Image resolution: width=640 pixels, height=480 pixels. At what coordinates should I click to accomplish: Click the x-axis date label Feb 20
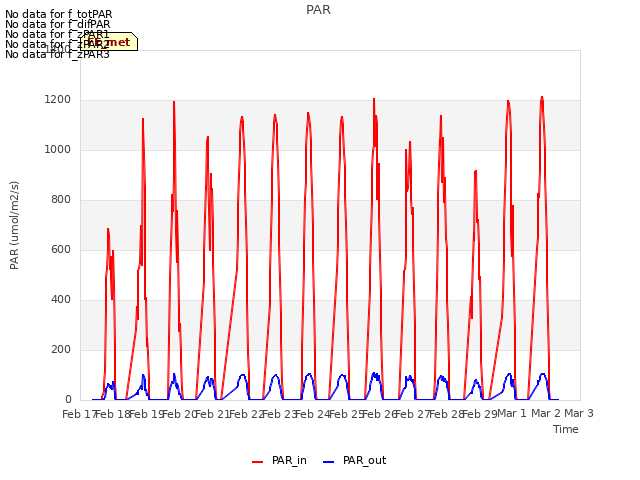tap(179, 414)
